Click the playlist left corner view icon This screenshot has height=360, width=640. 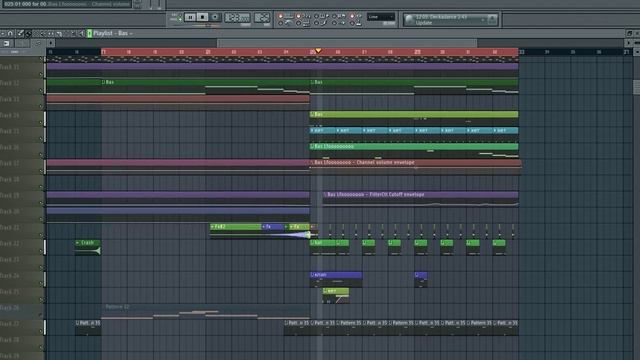click(x=7, y=43)
